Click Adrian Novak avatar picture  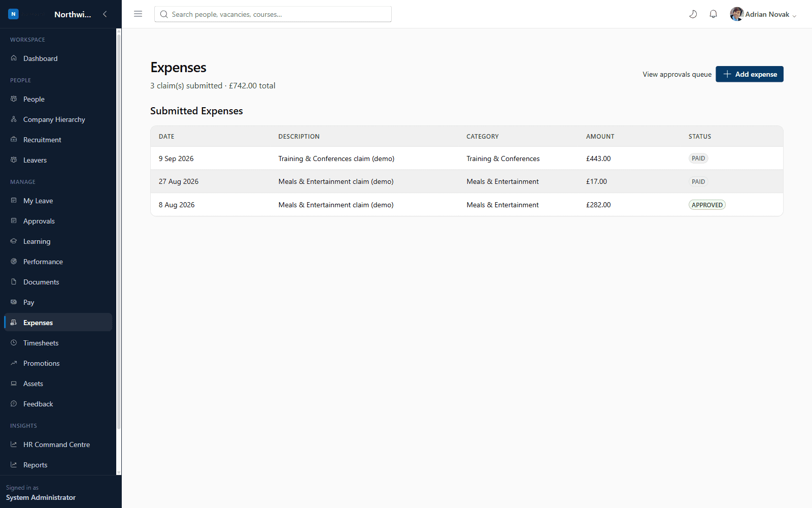736,14
